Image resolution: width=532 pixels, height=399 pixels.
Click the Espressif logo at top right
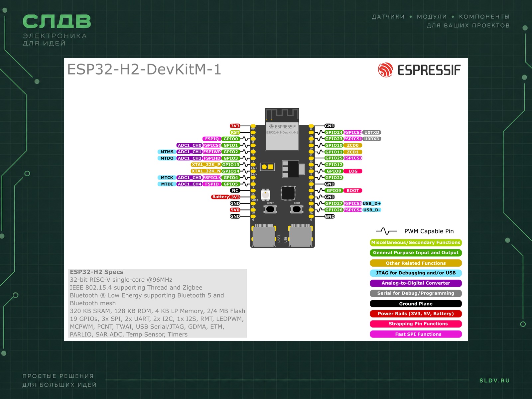point(419,70)
